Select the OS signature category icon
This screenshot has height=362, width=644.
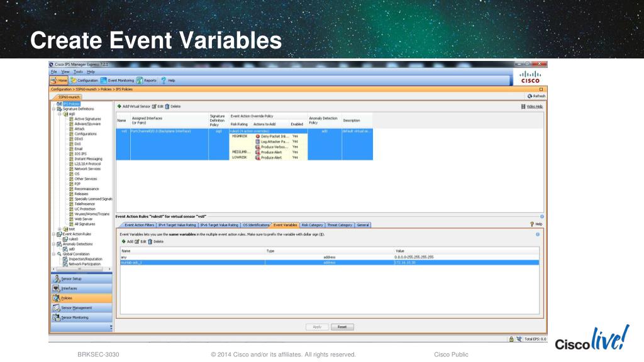(72, 174)
